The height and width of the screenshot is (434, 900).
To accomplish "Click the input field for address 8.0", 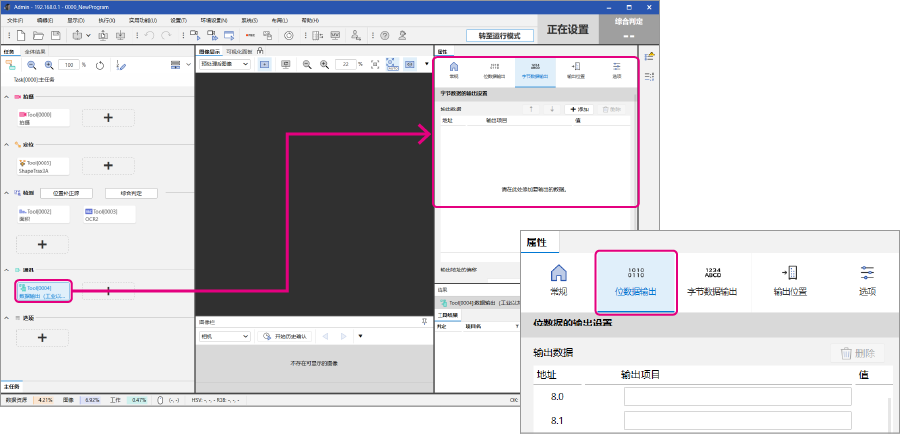I will click(737, 396).
